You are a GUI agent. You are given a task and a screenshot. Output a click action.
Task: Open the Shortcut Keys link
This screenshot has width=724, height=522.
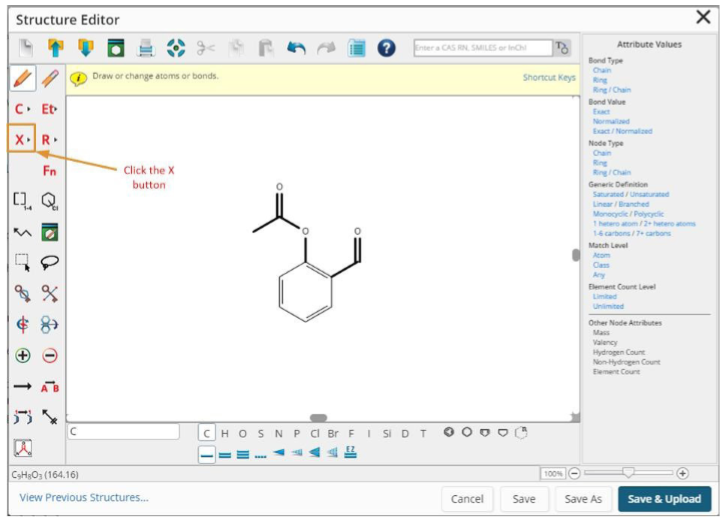coord(549,78)
